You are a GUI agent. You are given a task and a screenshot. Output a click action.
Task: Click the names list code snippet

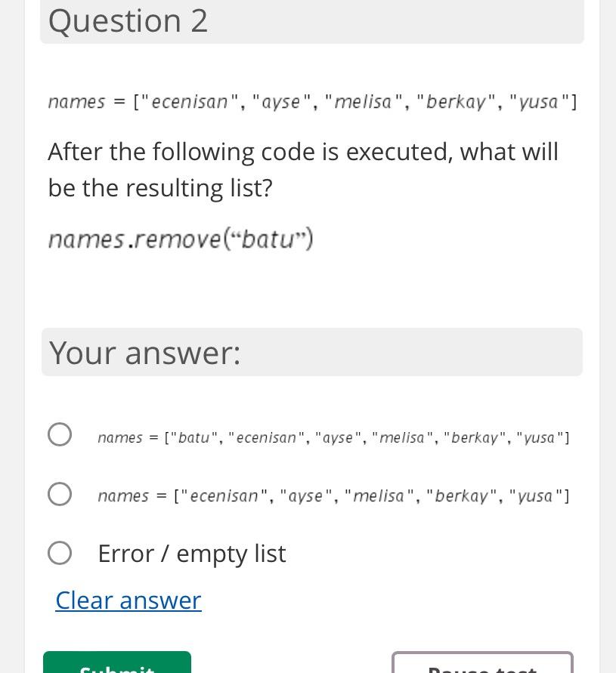coord(311,101)
